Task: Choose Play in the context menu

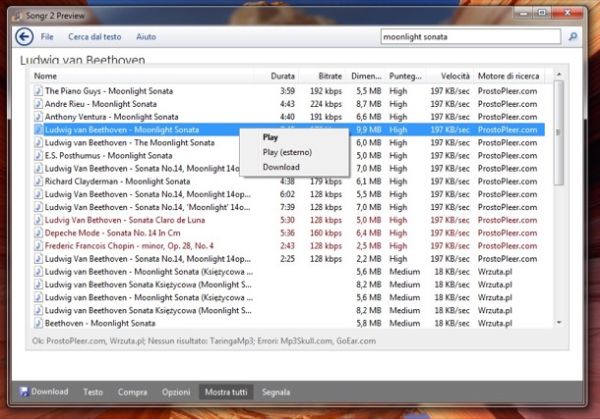Action: point(270,137)
